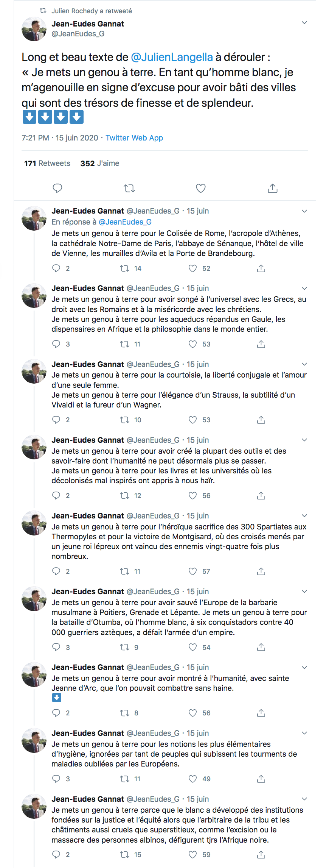Image resolution: width=329 pixels, height=868 pixels.
Task: Open chevron menu on the Poitiers reply
Action: pyautogui.click(x=304, y=592)
